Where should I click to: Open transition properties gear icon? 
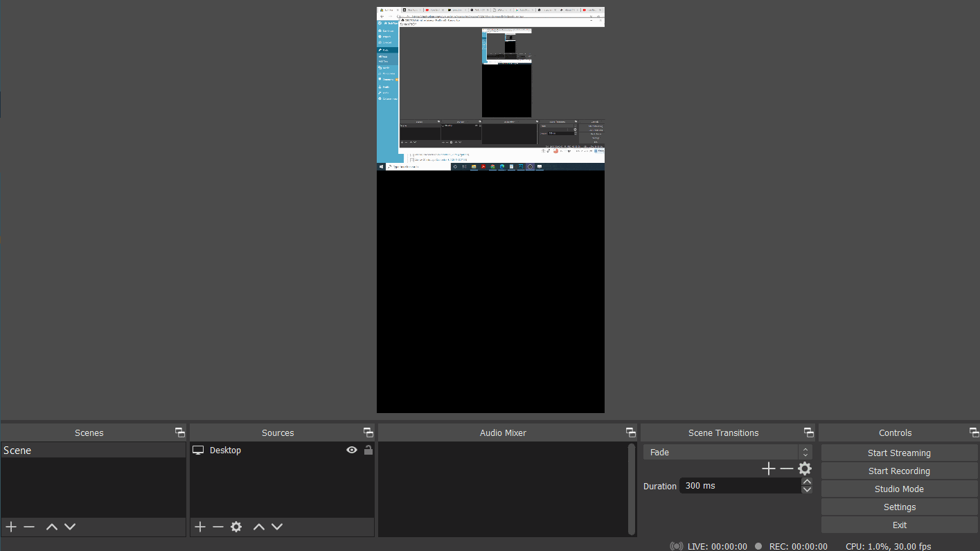tap(804, 469)
